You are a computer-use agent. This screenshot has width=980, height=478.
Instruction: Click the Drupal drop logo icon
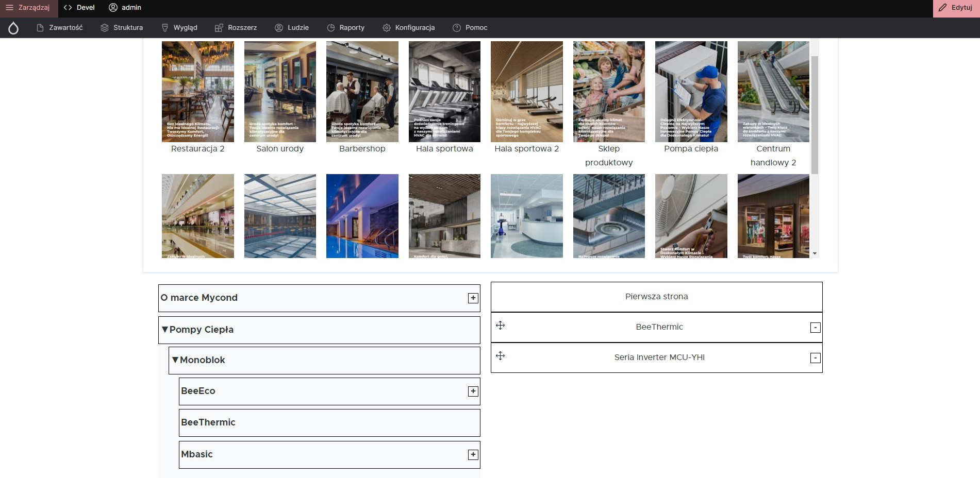[13, 28]
